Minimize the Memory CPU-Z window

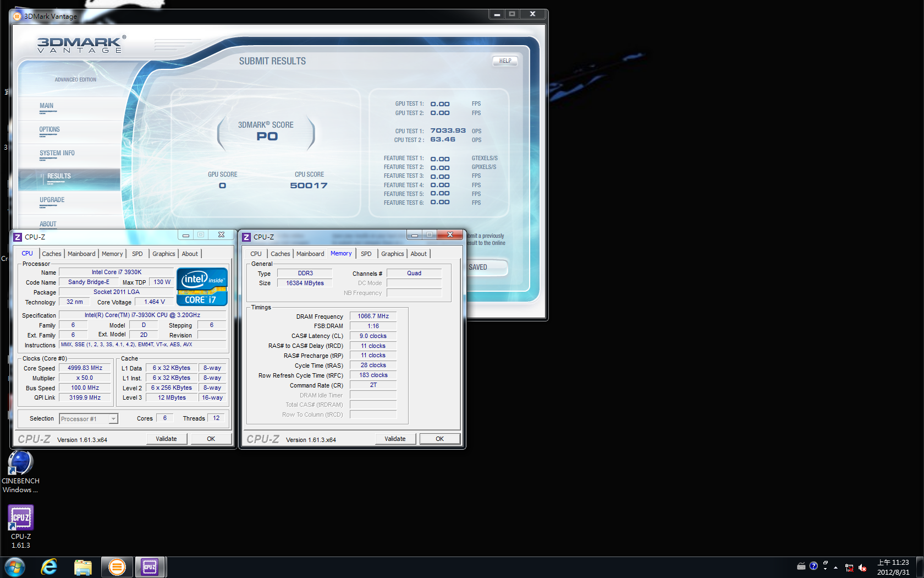pyautogui.click(x=414, y=235)
